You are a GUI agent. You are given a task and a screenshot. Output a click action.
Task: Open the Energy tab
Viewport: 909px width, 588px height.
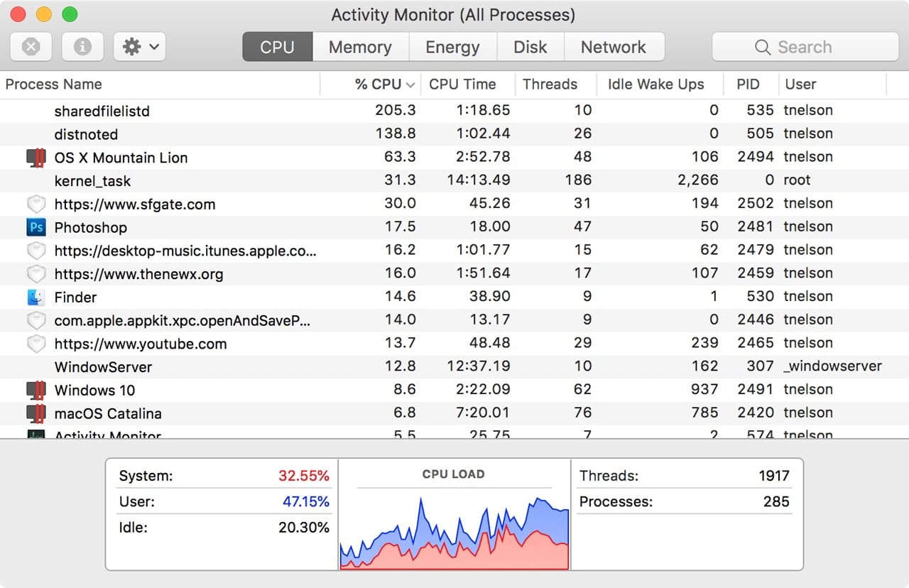pyautogui.click(x=452, y=47)
